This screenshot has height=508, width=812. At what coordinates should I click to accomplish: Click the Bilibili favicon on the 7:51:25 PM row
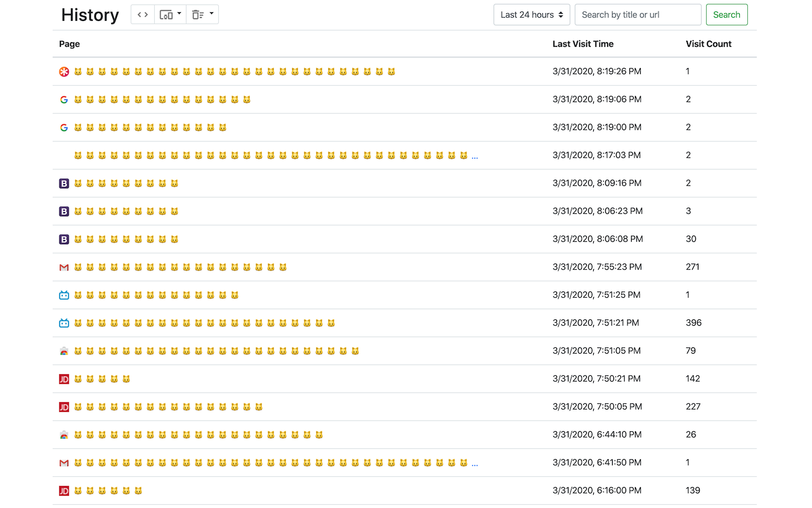(x=64, y=295)
